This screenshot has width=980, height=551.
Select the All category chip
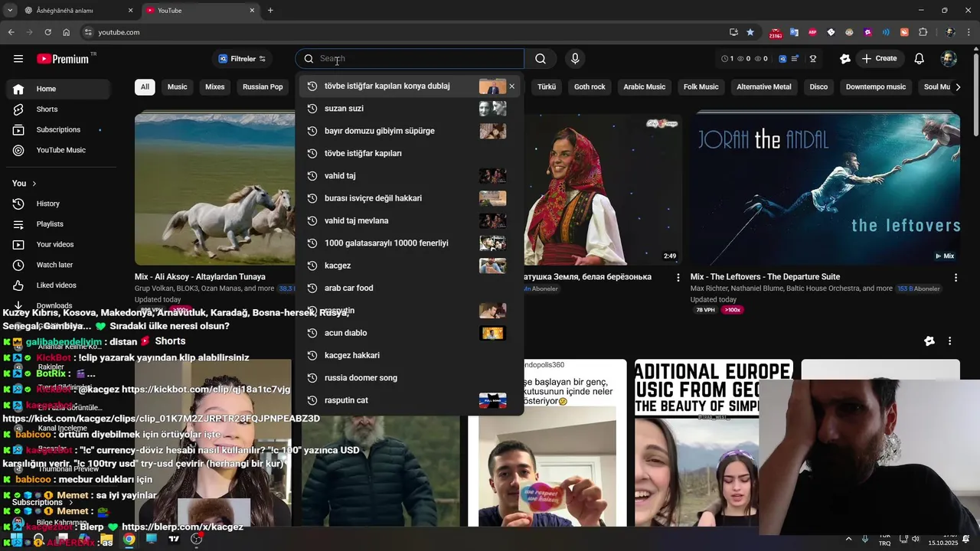click(145, 87)
